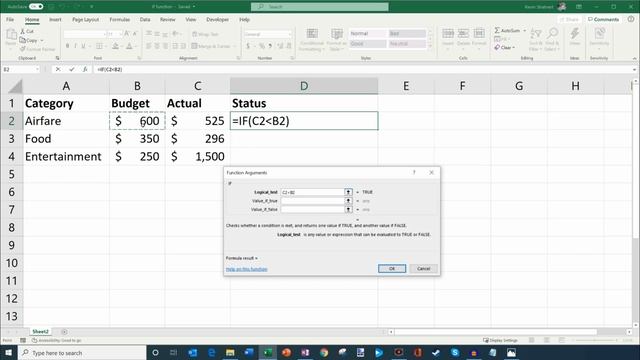Select the Neutral cell style

click(x=407, y=43)
